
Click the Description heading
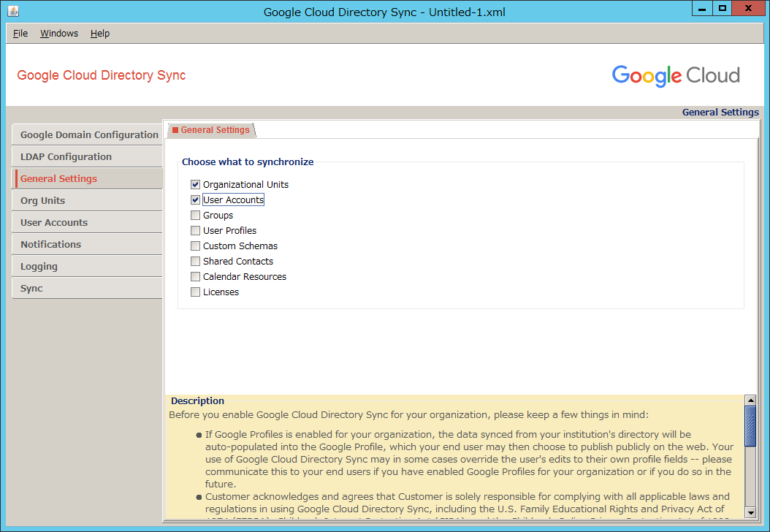coord(197,401)
